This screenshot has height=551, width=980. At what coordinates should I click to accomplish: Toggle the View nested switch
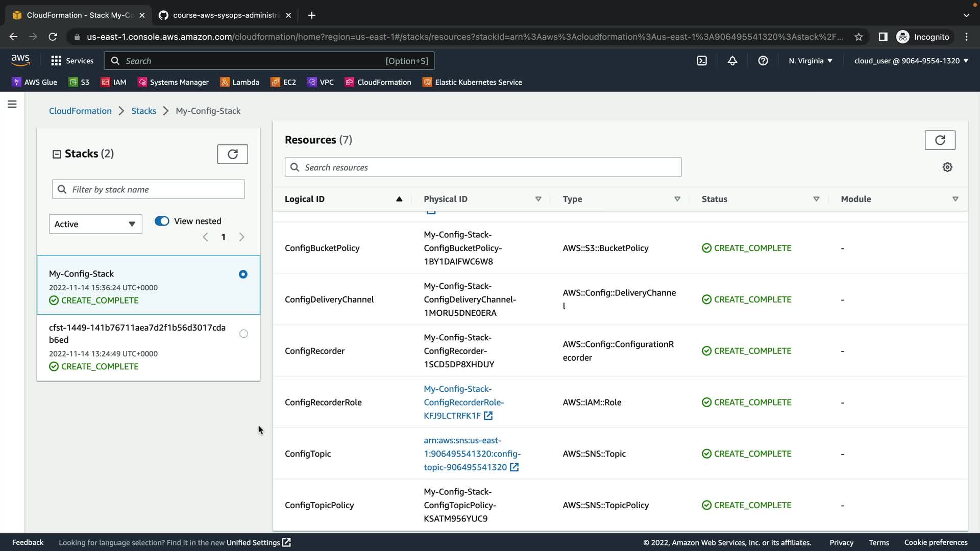point(162,221)
